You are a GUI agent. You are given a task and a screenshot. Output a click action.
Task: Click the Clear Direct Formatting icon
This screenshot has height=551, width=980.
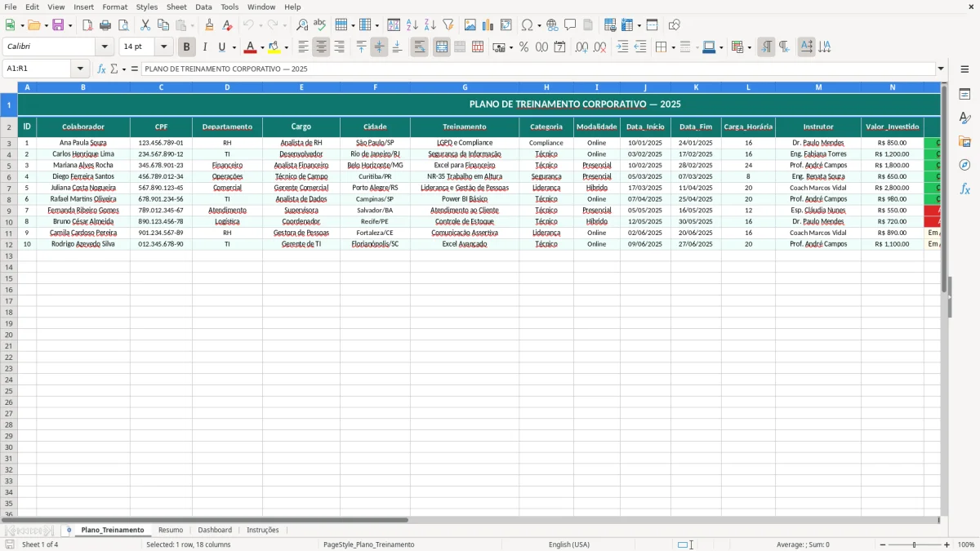point(228,25)
